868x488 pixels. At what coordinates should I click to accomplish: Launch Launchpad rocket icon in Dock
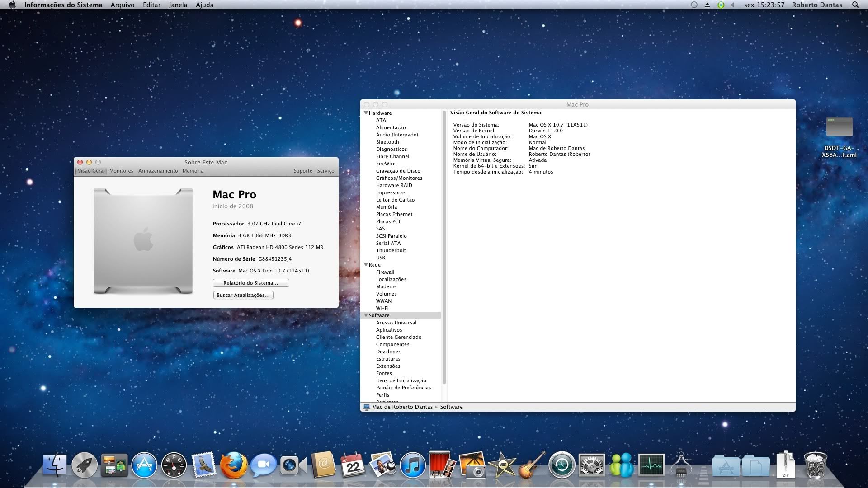coord(84,465)
